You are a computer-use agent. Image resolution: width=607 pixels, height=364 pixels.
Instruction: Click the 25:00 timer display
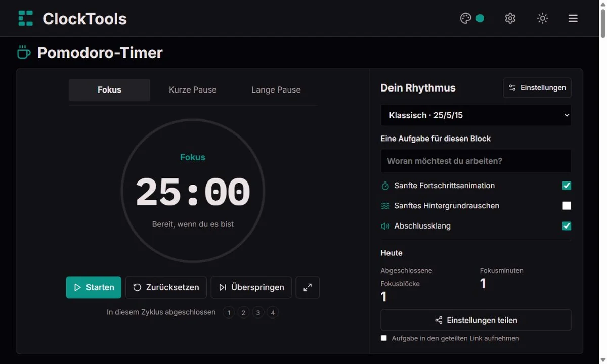coord(193,193)
